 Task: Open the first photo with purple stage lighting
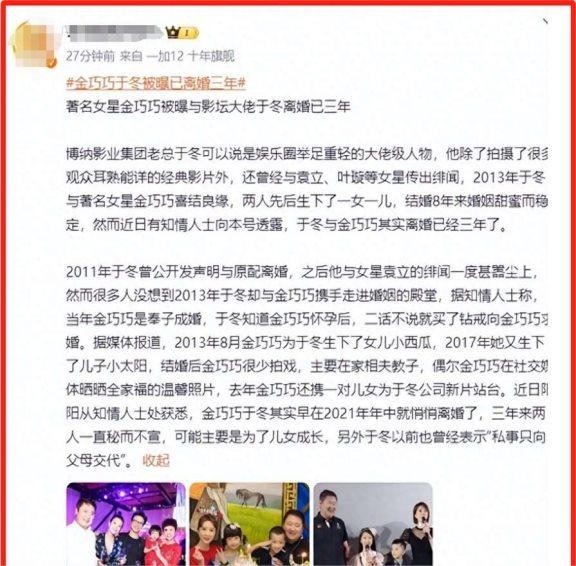(126, 524)
